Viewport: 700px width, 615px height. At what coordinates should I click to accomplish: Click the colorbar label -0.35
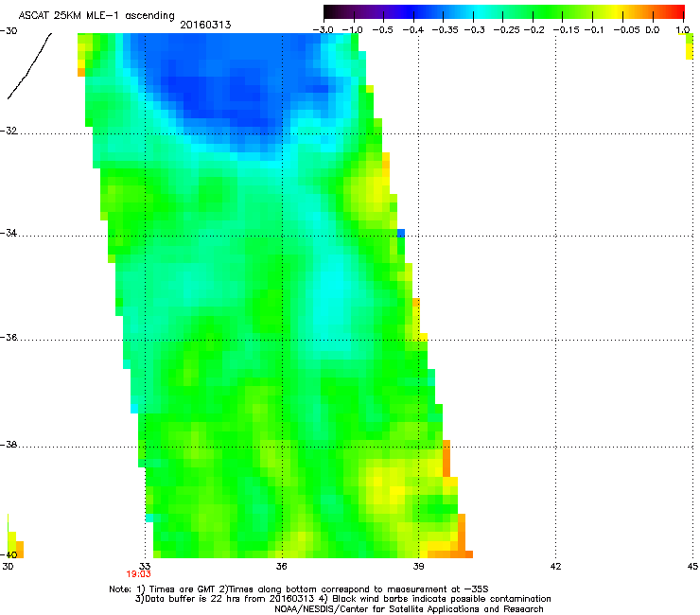coord(443,29)
